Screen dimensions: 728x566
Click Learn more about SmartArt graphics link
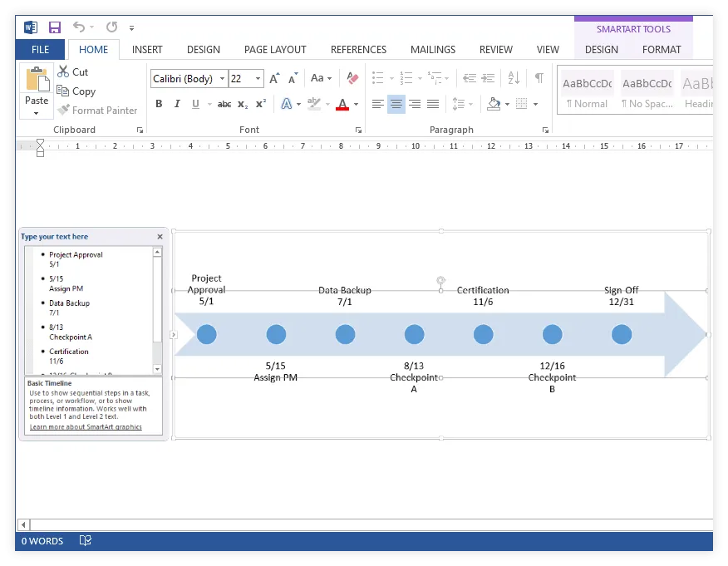pos(86,427)
